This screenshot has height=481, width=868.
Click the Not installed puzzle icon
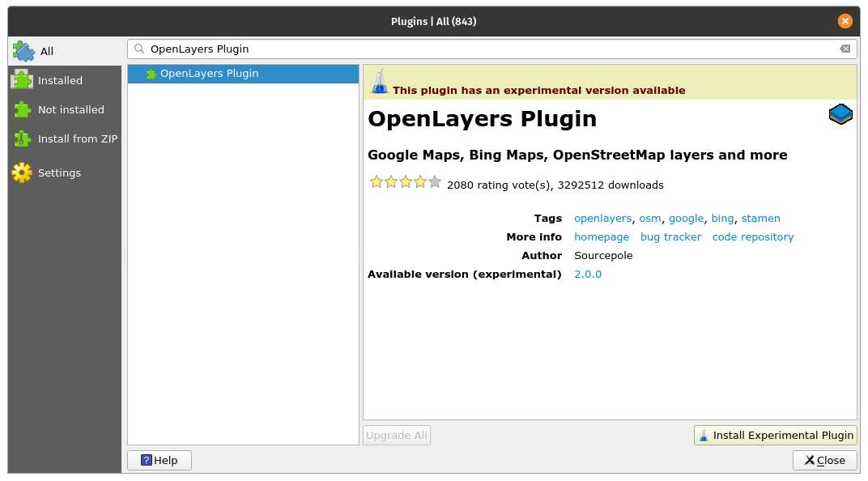22,109
